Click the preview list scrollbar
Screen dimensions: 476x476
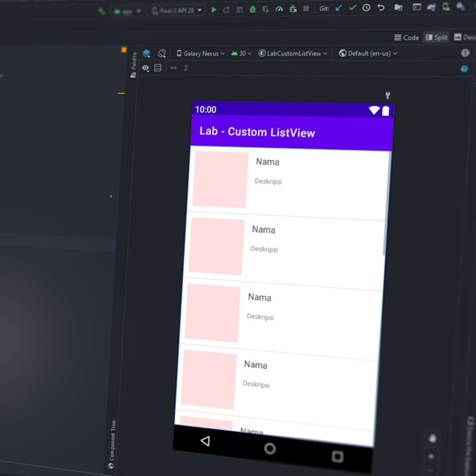tap(387, 203)
